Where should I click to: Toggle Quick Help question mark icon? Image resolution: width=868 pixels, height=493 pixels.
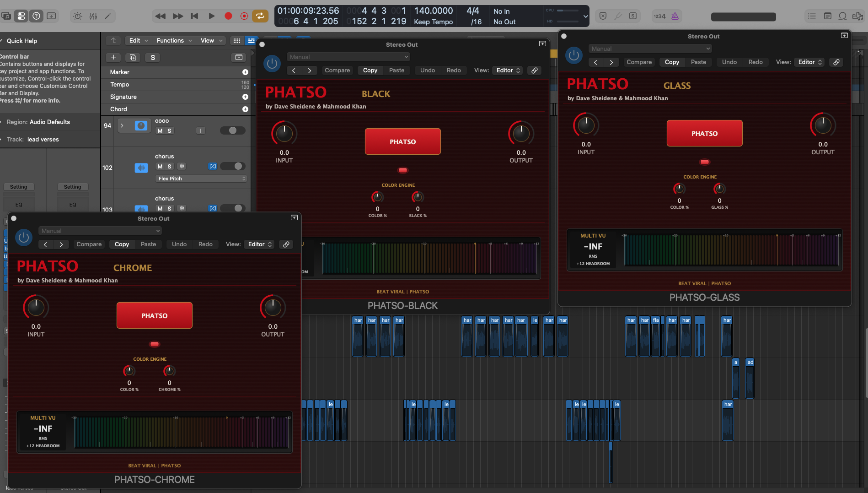[36, 16]
